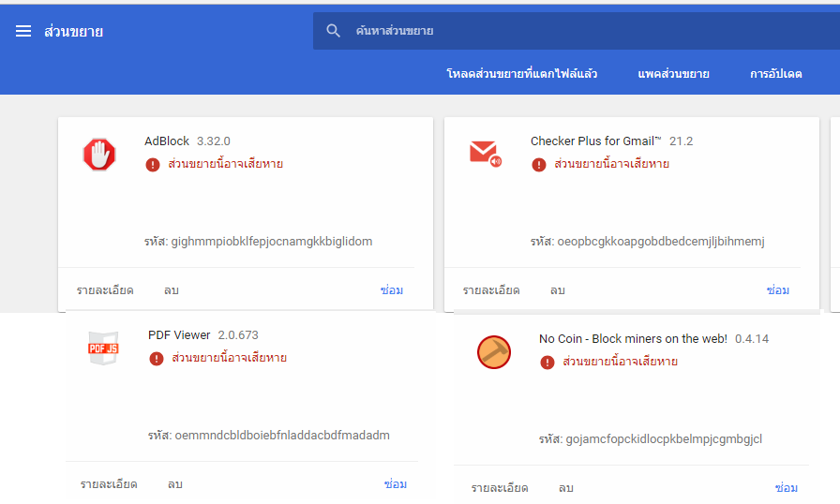The image size is (840, 504).
Task: Click Checker Plus's ส่วนขยายนี้อาจเสียหาย warning text
Action: (612, 164)
